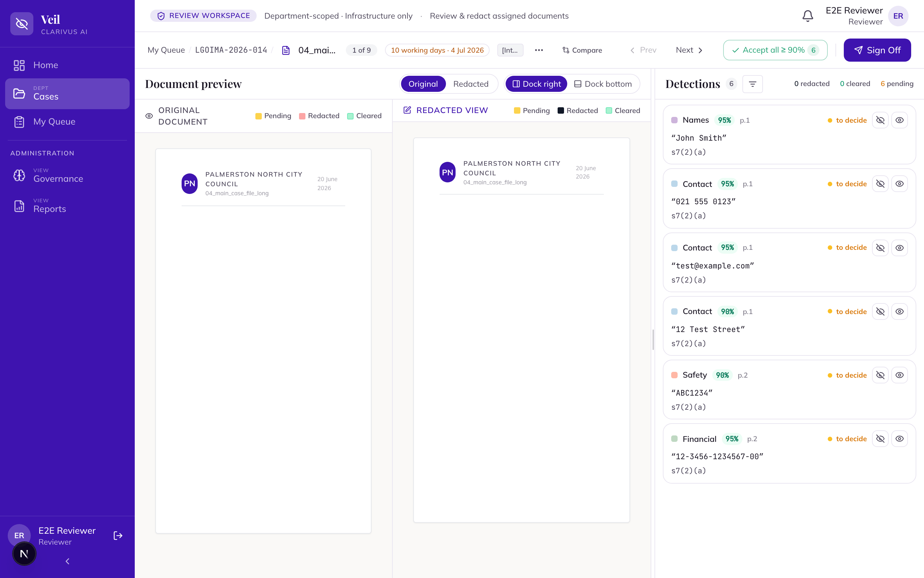Click the panel resize handle divider grip

point(653,339)
